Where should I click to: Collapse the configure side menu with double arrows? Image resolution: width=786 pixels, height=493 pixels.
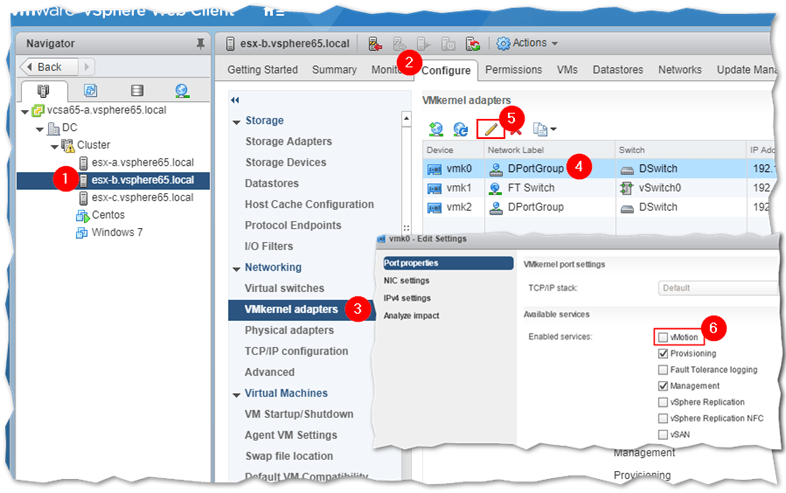pos(235,100)
